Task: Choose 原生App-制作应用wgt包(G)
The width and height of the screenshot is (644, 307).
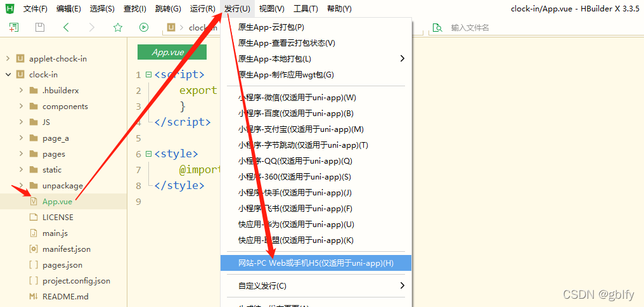Action: click(x=316, y=75)
